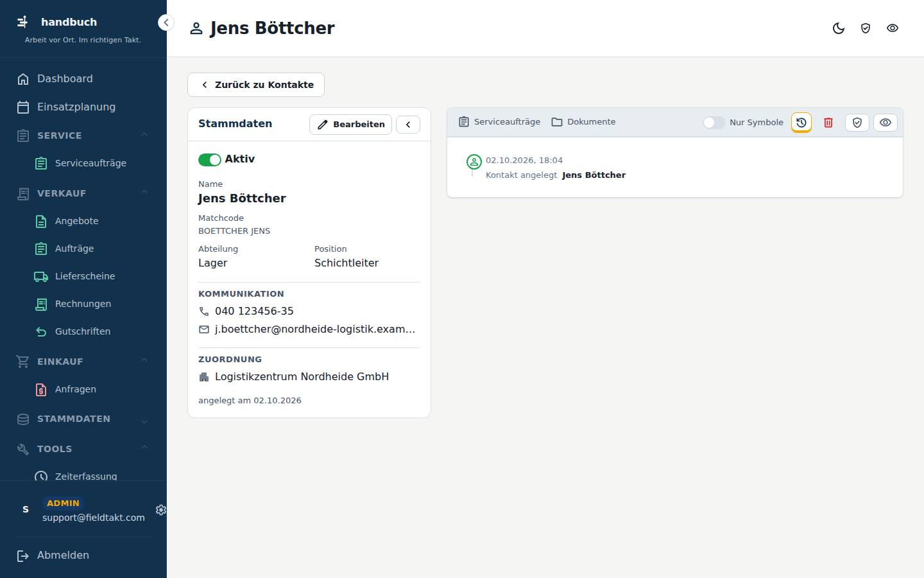Image resolution: width=924 pixels, height=578 pixels.
Task: Click the Bearbeiten button
Action: tap(350, 125)
